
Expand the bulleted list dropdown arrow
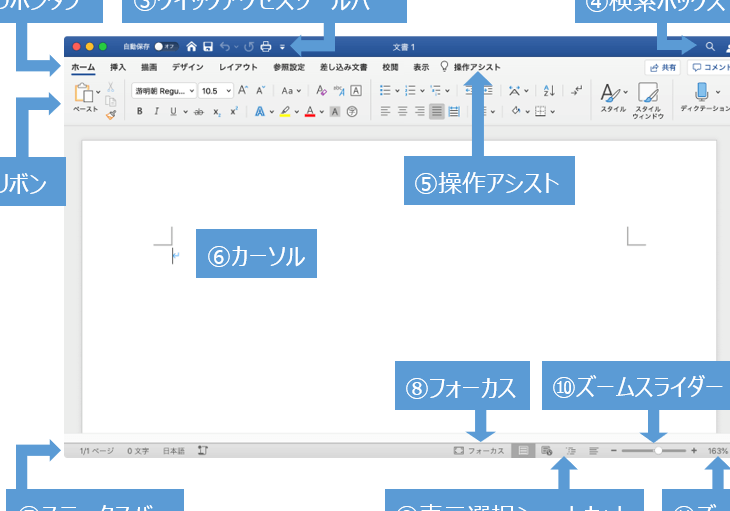397,91
